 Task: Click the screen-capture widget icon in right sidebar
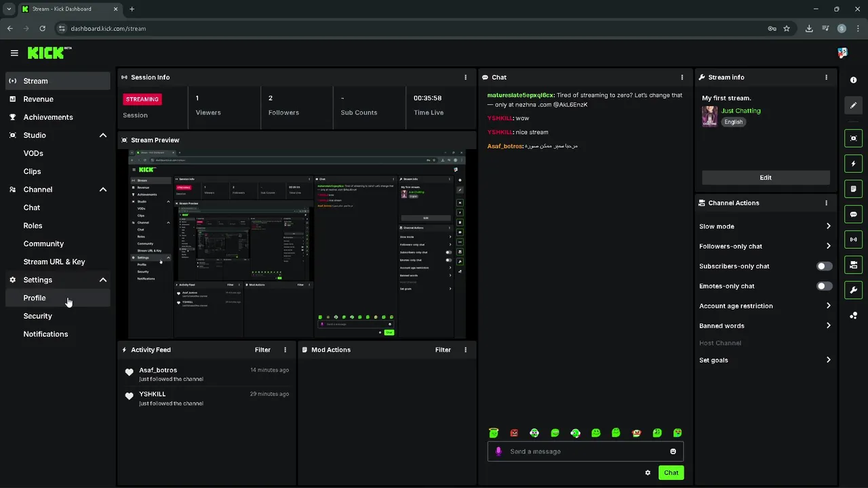coord(853,138)
